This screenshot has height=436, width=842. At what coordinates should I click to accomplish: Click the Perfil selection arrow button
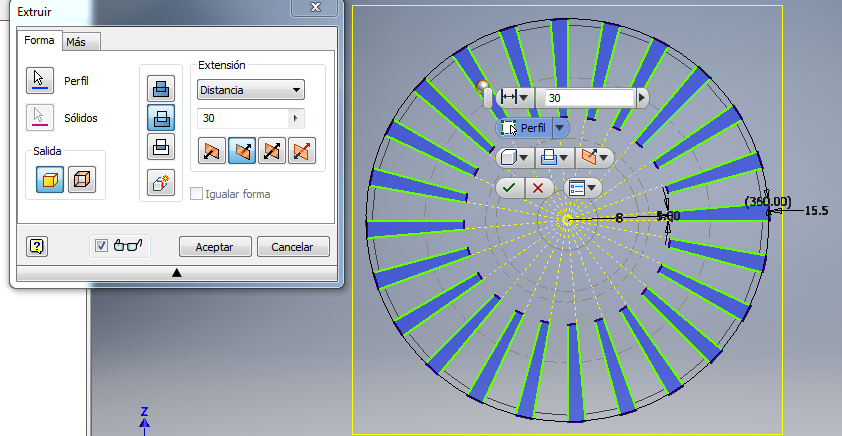(x=40, y=81)
